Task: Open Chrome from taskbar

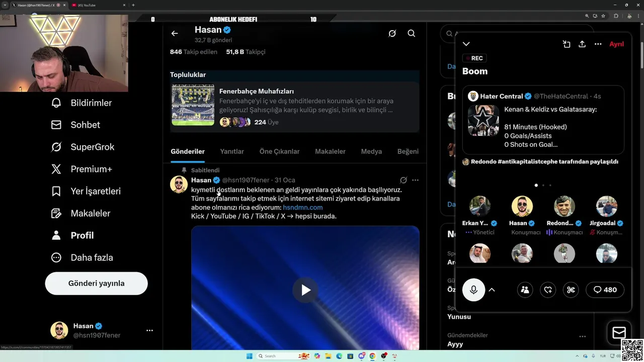Action: click(372, 356)
